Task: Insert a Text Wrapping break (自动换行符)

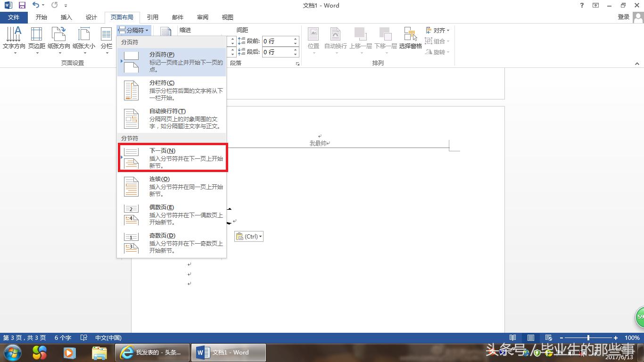Action: (172, 119)
